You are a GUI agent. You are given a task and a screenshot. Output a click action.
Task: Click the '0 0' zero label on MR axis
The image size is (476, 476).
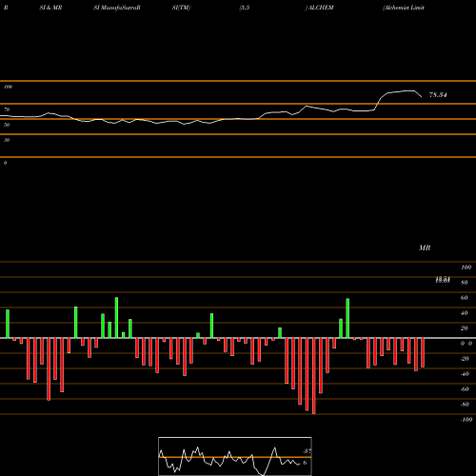pos(466,344)
